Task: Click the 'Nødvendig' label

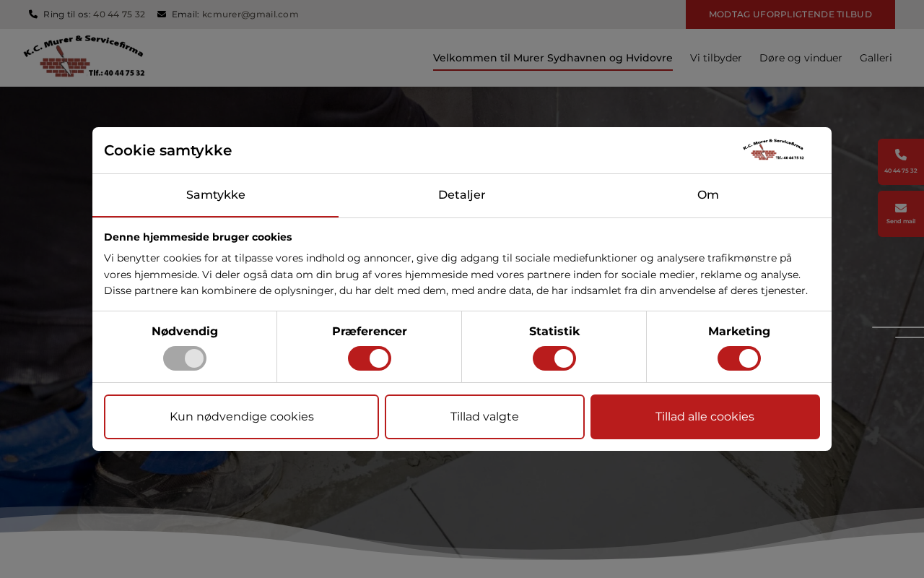Action: [x=185, y=332]
